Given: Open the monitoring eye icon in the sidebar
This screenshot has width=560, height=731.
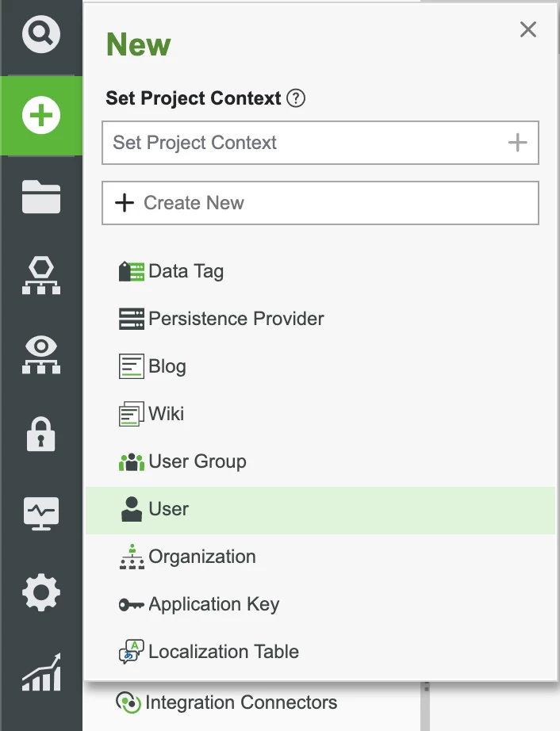Looking at the screenshot, I should (40, 354).
